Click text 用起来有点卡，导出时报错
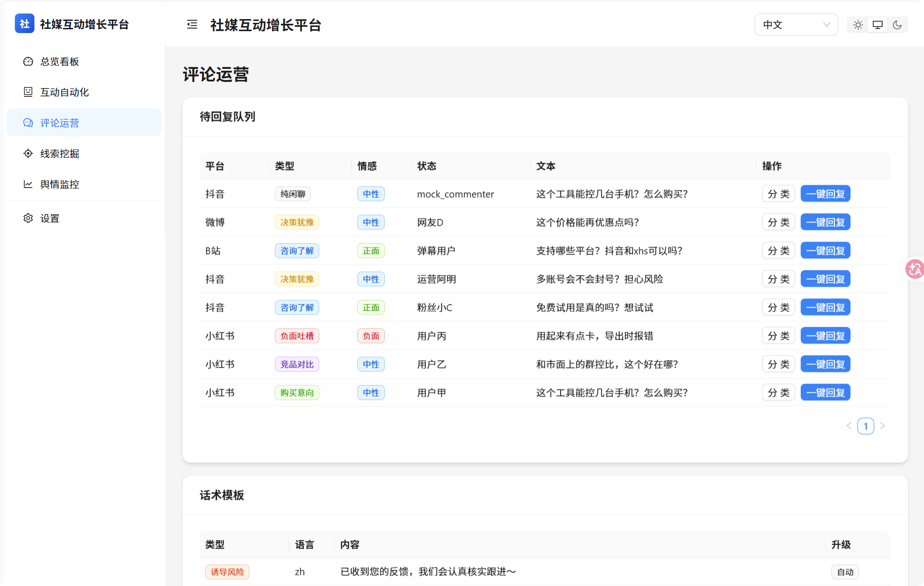 tap(595, 336)
